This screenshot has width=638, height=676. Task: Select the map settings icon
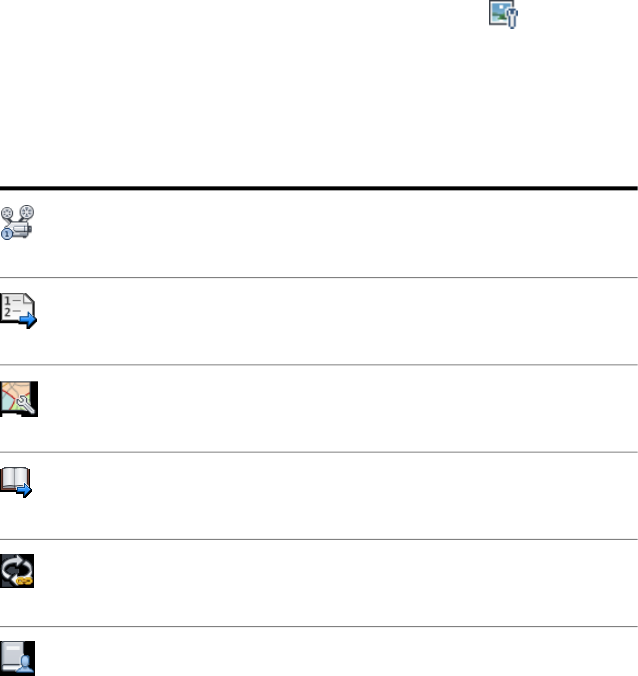[19, 398]
